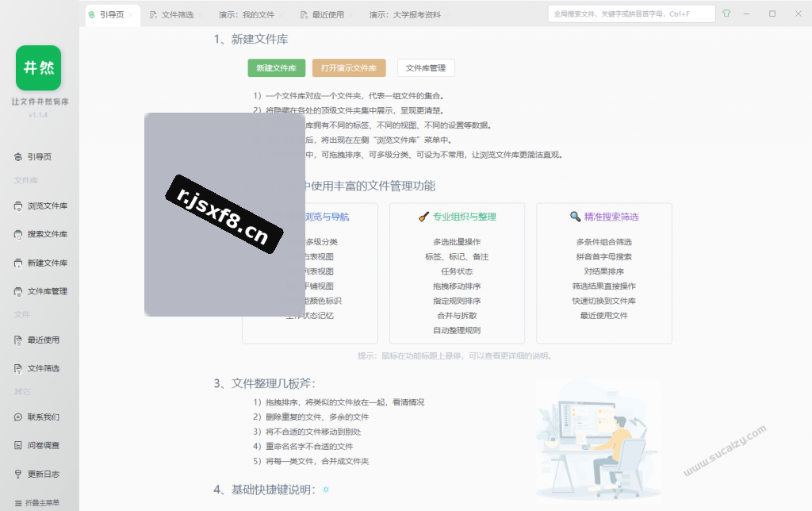The height and width of the screenshot is (511, 812).
Task: Open 浏览文件库 in the sidebar
Action: pyautogui.click(x=40, y=206)
